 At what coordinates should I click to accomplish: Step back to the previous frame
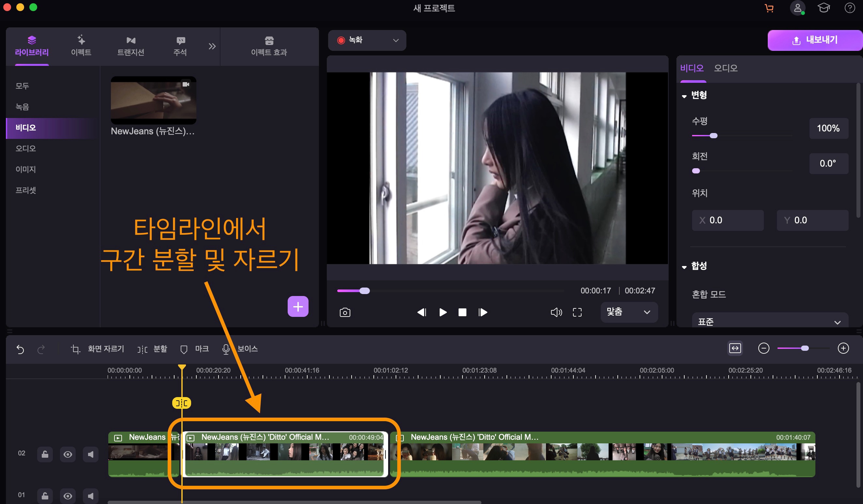click(422, 312)
